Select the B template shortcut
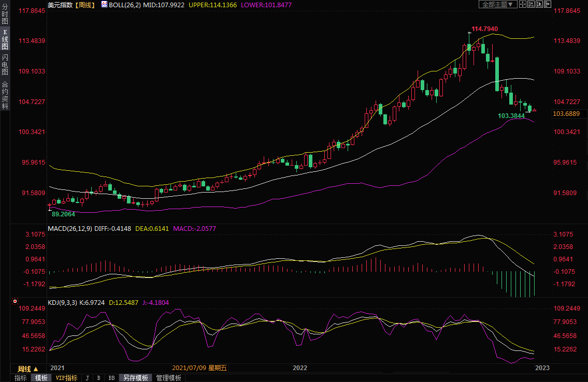 98,378
